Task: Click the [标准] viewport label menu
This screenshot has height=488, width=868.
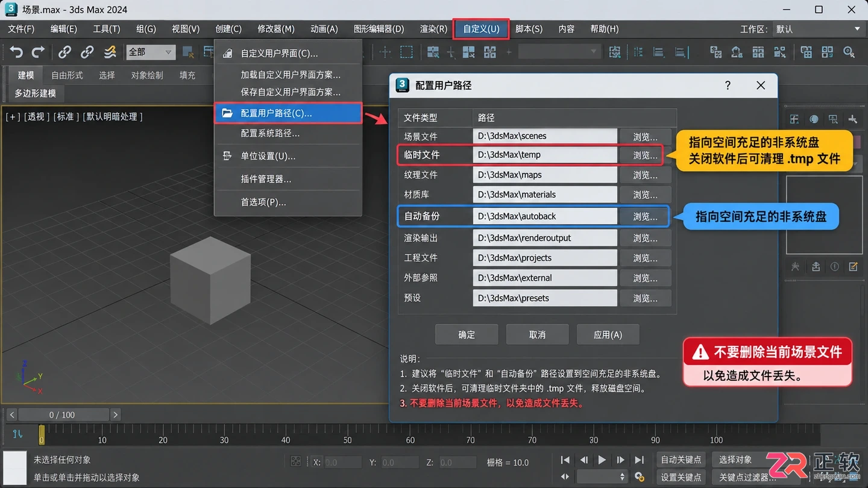Action: pyautogui.click(x=66, y=116)
